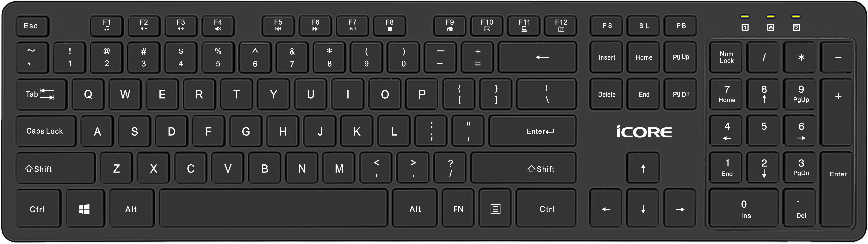
Task: Toggle the Num Lock key
Action: coord(727,57)
